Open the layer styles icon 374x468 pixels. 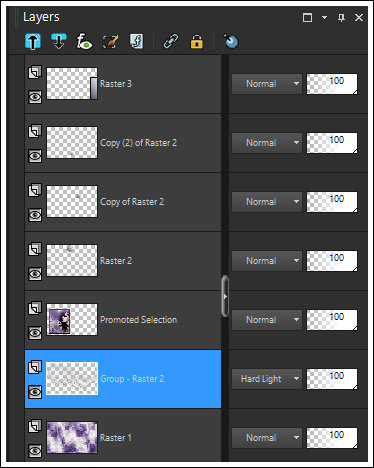136,42
